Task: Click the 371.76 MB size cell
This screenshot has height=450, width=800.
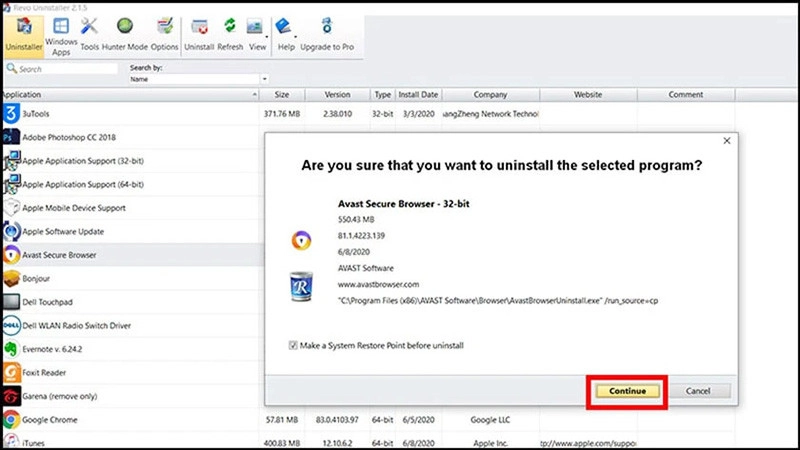Action: click(282, 114)
